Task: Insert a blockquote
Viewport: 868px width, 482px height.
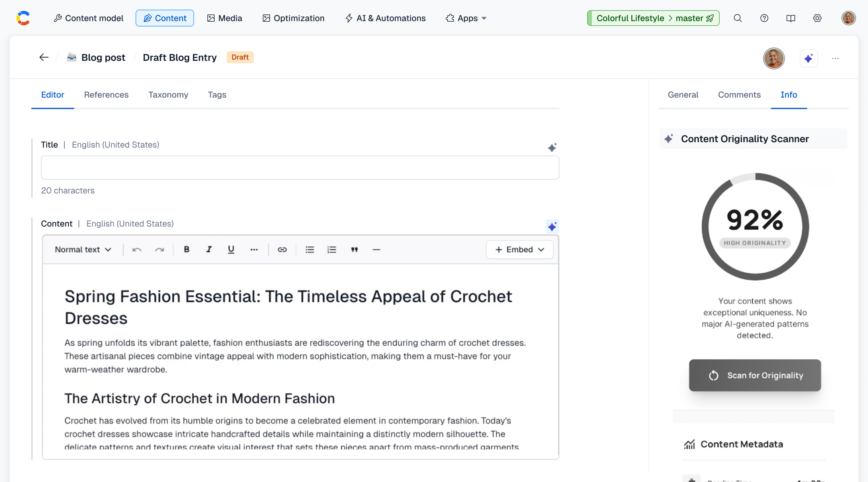Action: 354,249
